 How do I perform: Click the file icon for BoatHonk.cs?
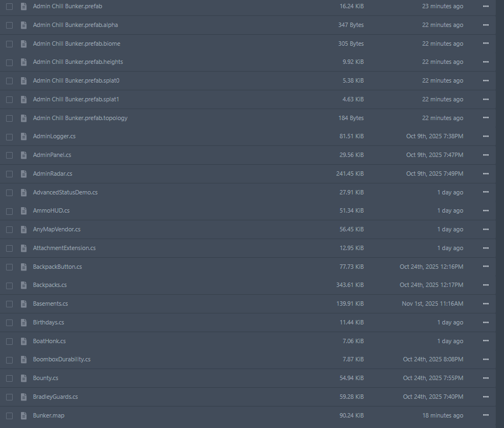[24, 341]
